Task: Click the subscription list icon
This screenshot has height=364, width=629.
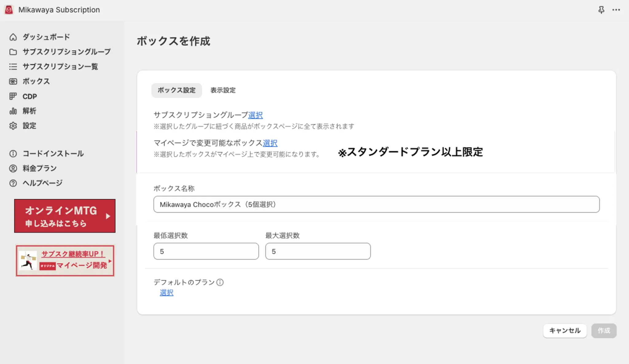Action: (13, 67)
